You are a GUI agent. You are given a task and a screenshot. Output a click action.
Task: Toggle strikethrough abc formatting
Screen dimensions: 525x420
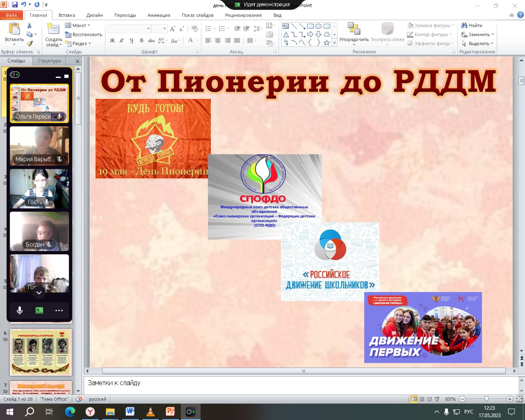click(x=151, y=40)
